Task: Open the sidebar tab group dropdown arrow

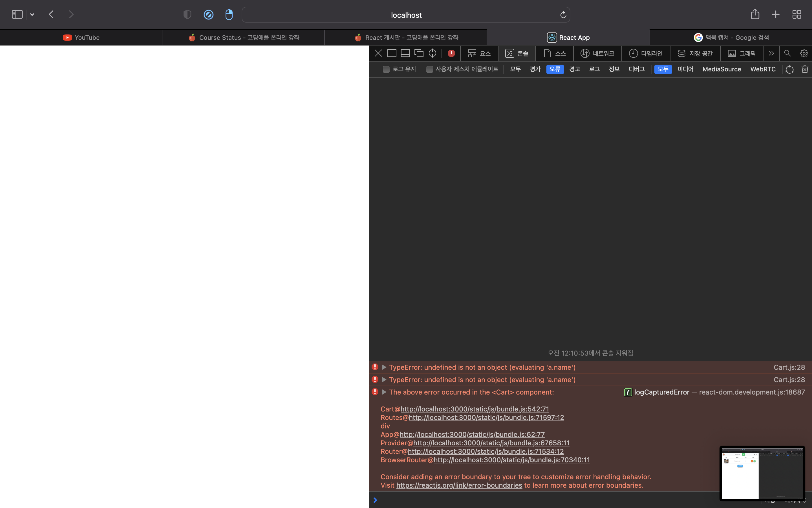Action: (32, 14)
